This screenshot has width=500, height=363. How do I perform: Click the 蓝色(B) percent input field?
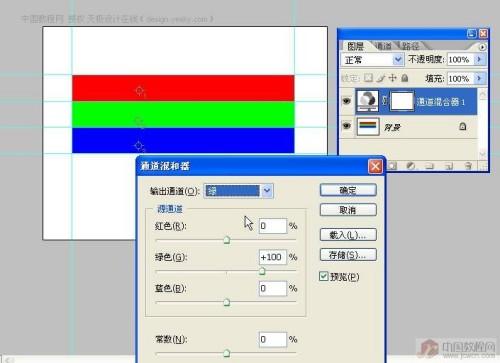coord(273,288)
